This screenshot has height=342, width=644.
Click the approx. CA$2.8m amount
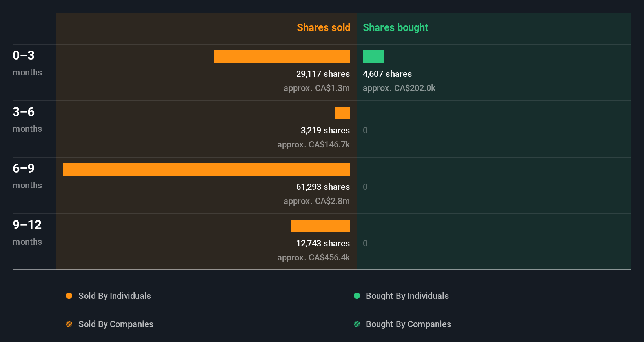coord(317,201)
